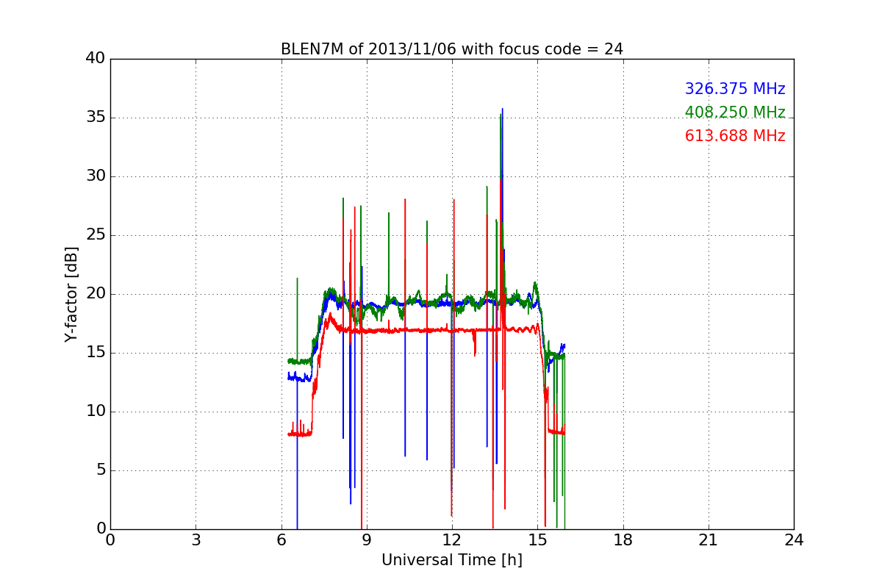The image size is (882, 588).
Task: Click the y-axis tick label 10
Action: click(95, 412)
